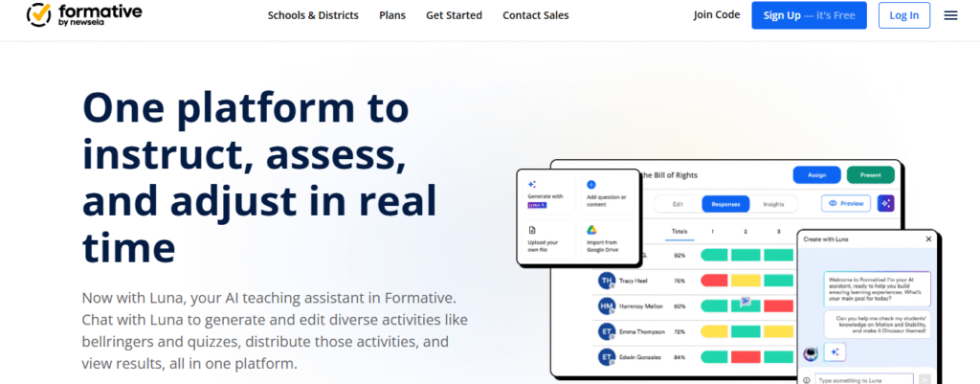Image resolution: width=980 pixels, height=384 pixels.
Task: Close the Create with Luna panel
Action: (927, 237)
